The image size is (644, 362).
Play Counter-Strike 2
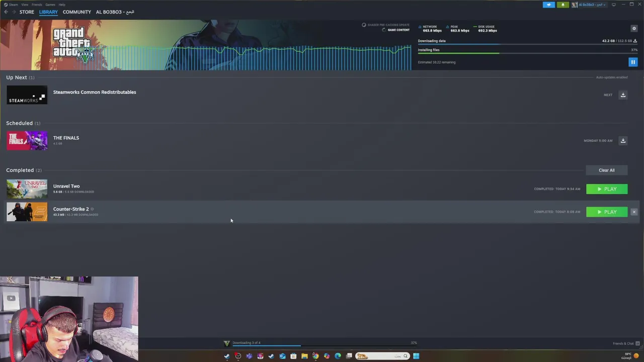pyautogui.click(x=607, y=212)
